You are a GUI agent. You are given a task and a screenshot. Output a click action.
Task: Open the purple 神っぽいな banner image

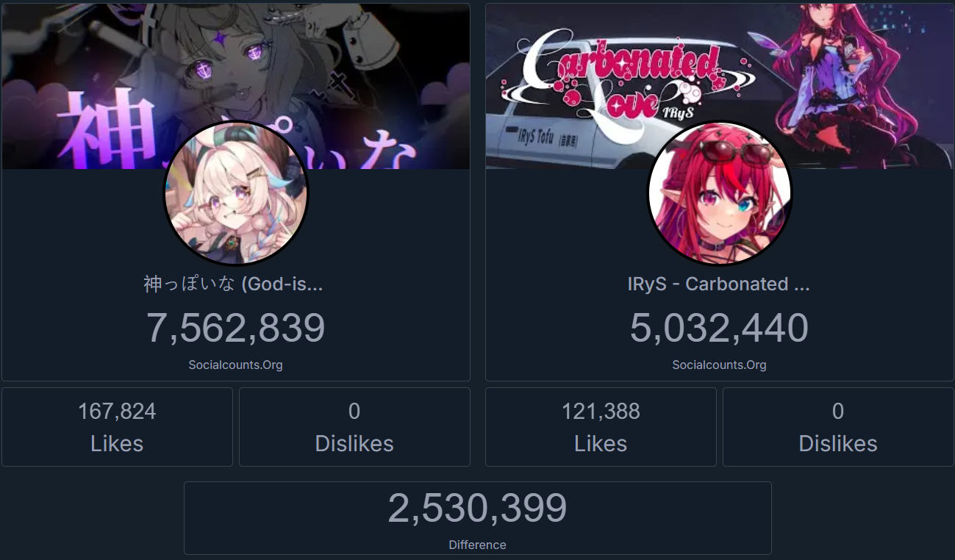pyautogui.click(x=236, y=87)
